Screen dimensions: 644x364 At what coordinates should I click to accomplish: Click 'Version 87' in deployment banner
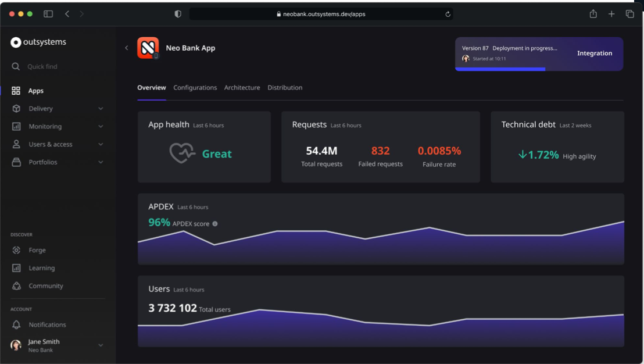[475, 48]
